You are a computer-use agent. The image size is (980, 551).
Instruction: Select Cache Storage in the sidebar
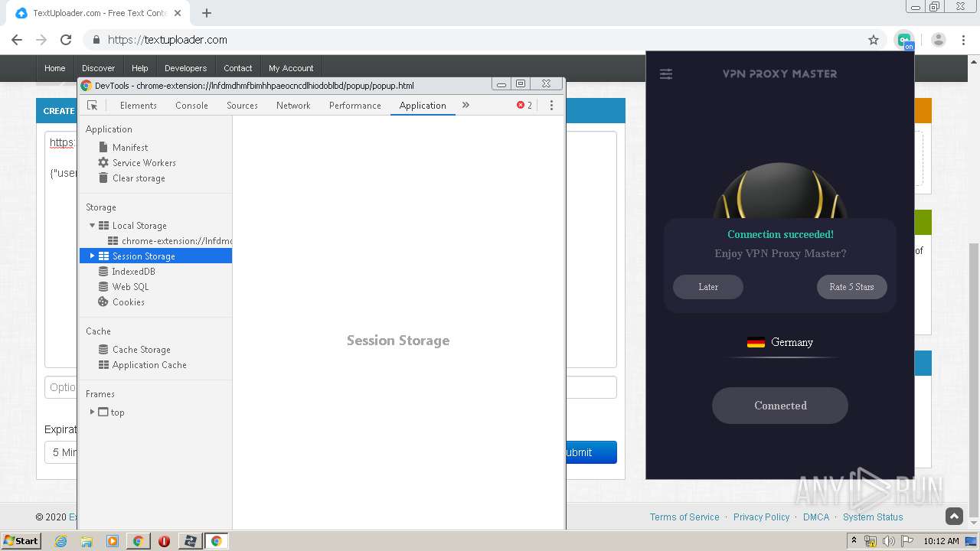[x=141, y=350]
